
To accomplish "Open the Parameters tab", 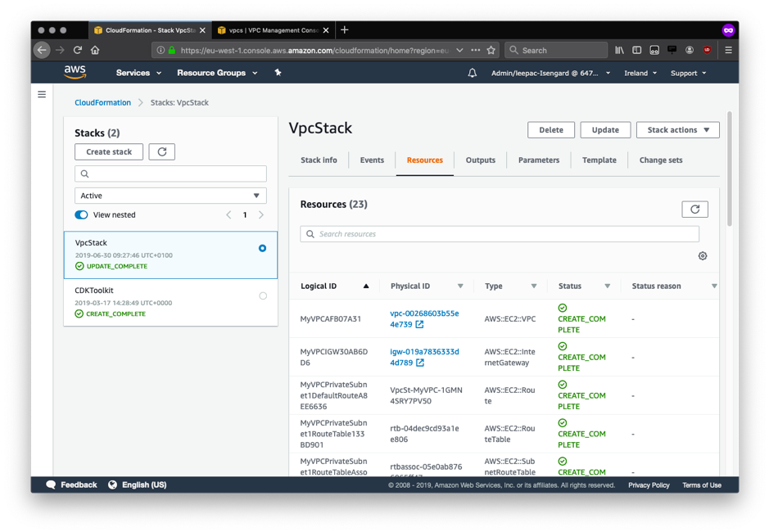I will [x=539, y=160].
